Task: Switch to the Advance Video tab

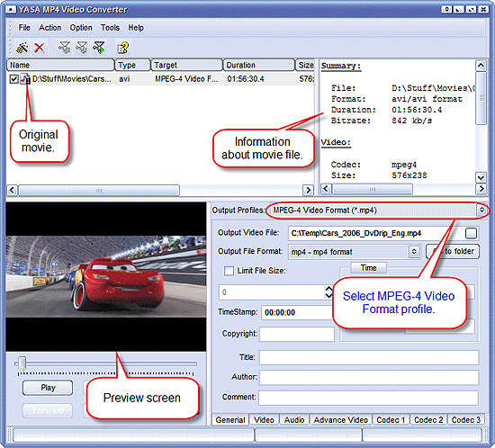Action: 340,420
